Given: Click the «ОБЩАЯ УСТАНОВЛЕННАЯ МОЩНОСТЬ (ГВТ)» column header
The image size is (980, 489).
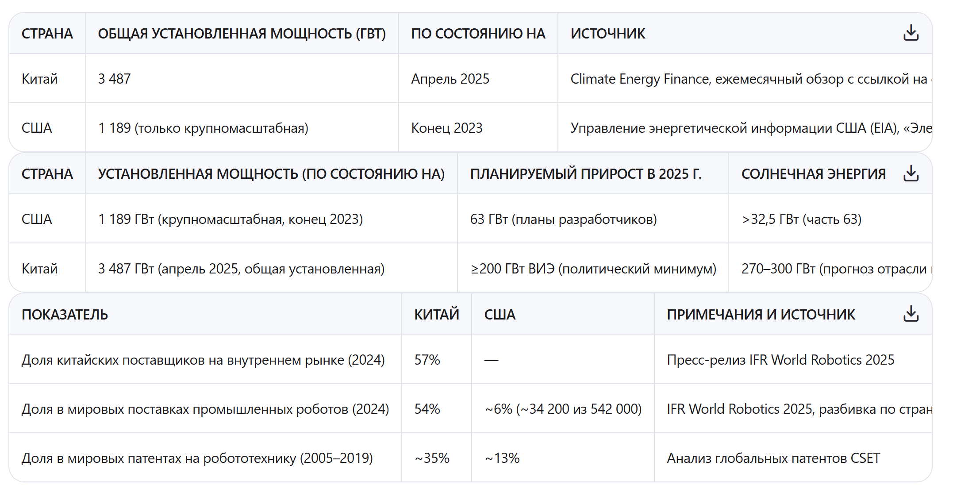Looking at the screenshot, I should point(242,34).
